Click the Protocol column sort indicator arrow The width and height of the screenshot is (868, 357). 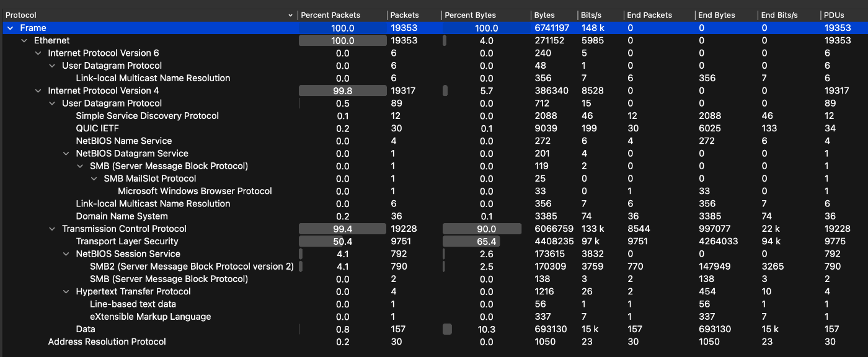[291, 15]
